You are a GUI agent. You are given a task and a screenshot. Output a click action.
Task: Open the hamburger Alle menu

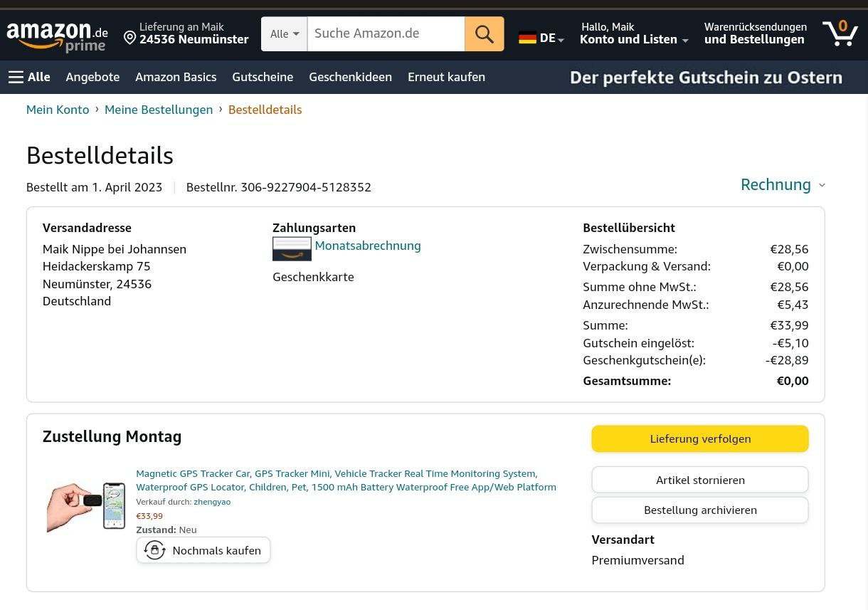pyautogui.click(x=29, y=77)
